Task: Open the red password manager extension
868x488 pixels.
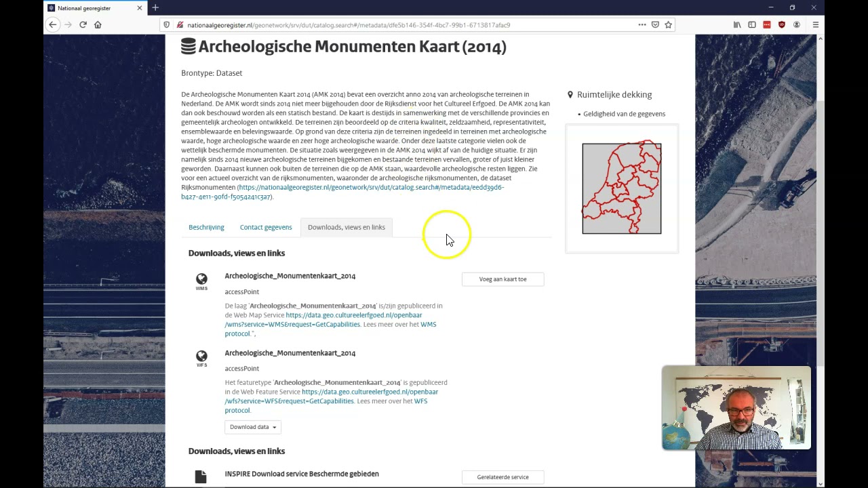Action: pyautogui.click(x=767, y=24)
